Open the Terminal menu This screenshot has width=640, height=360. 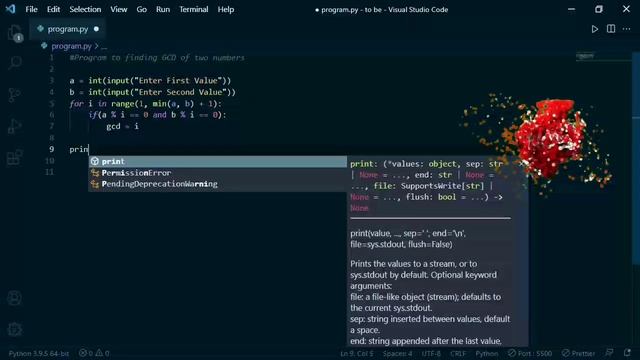tap(193, 9)
